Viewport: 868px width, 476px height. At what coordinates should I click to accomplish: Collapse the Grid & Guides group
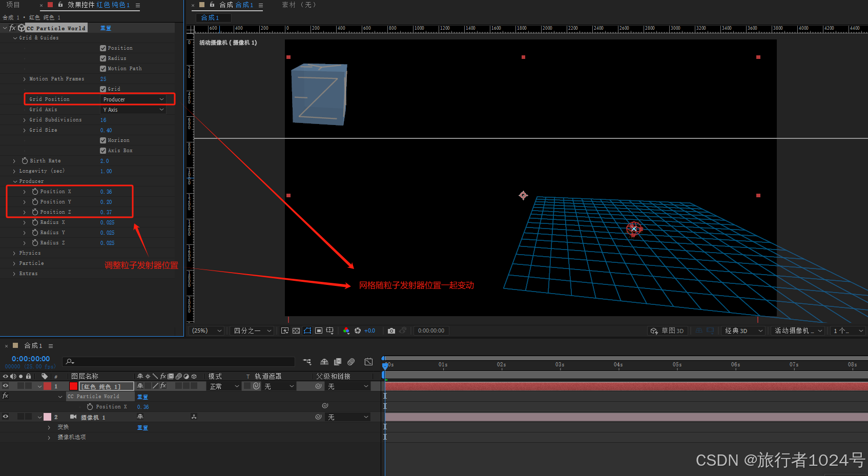[15, 38]
